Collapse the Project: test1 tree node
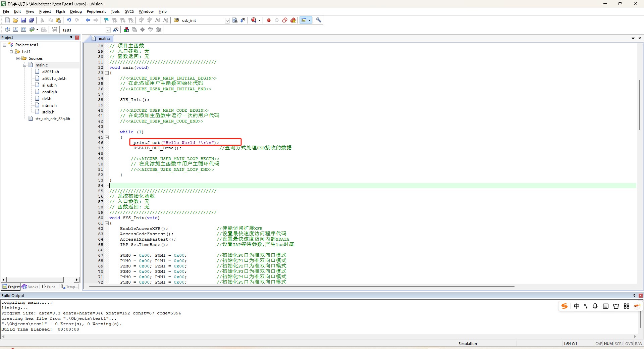Image resolution: width=644 pixels, height=349 pixels. pyautogui.click(x=5, y=45)
